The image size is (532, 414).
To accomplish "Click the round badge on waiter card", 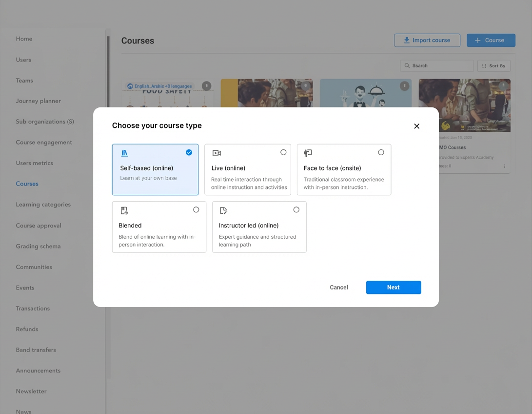I will pos(404,86).
